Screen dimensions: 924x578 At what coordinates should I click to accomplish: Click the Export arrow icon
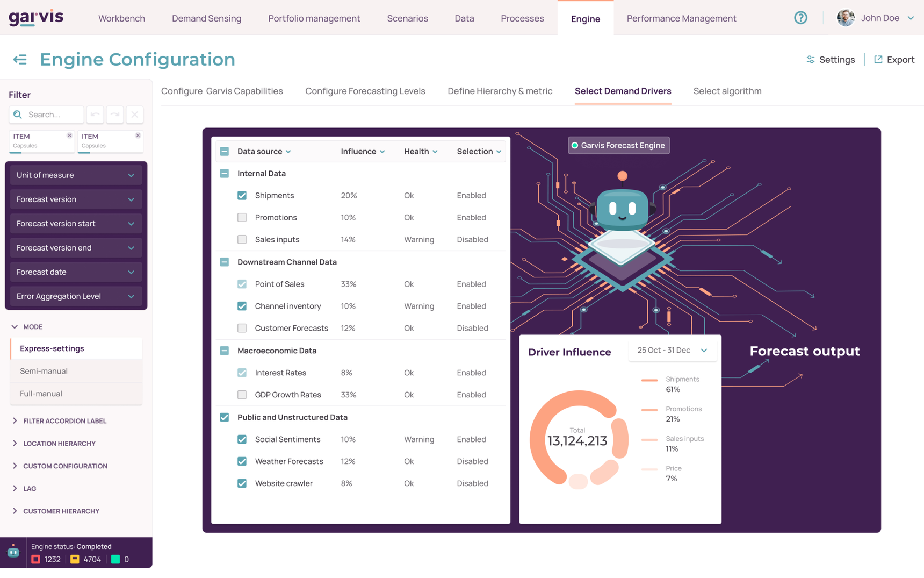(x=878, y=60)
